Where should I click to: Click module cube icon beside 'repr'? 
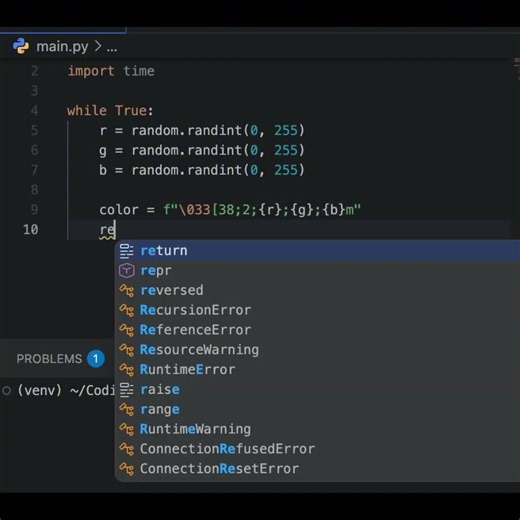coord(127,271)
